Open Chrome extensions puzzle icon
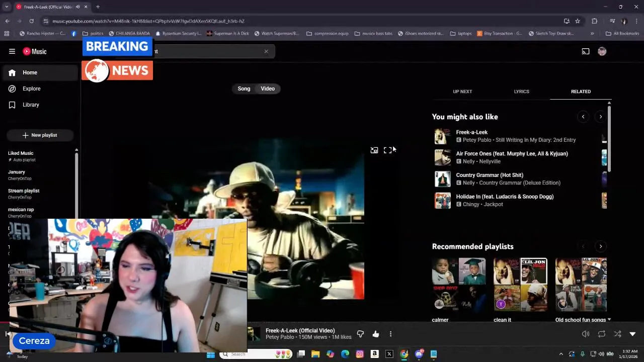644x362 pixels. point(595,21)
